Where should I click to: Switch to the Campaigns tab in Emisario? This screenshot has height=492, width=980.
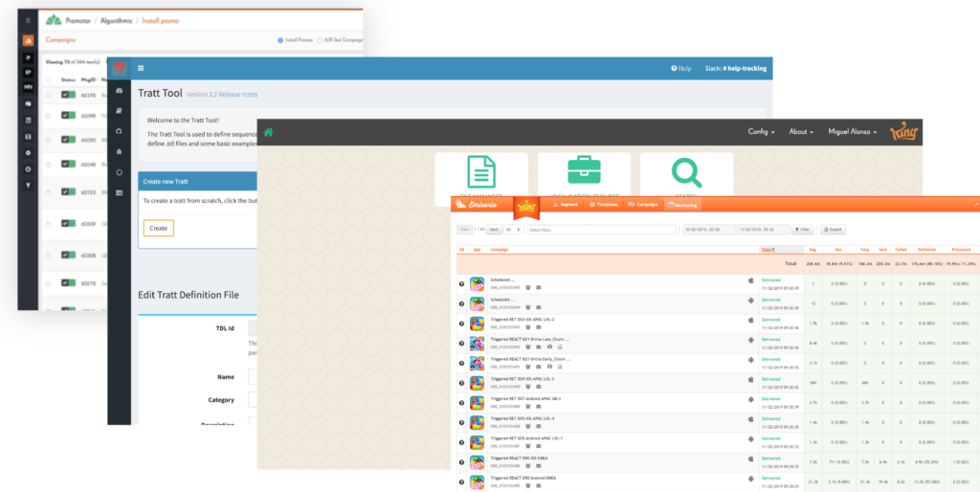coord(643,205)
